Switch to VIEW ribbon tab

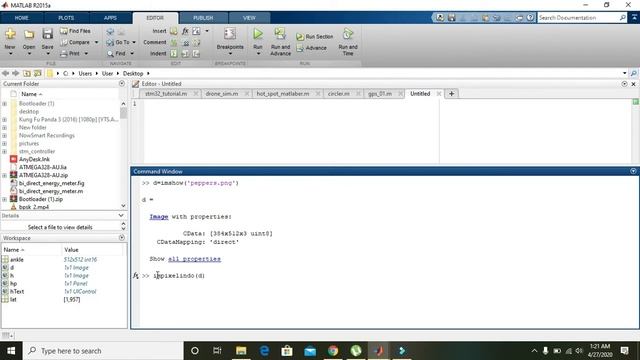pos(249,18)
